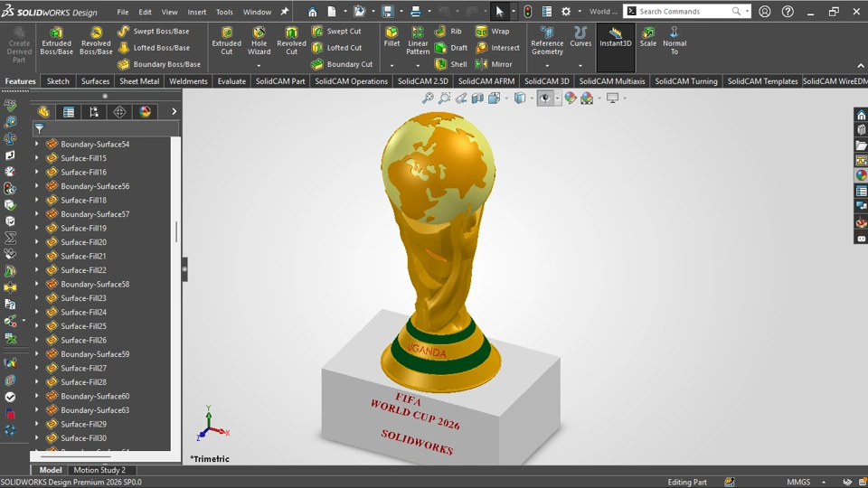Viewport: 868px width, 488px height.
Task: Toggle Instant3D mode
Action: tap(615, 47)
